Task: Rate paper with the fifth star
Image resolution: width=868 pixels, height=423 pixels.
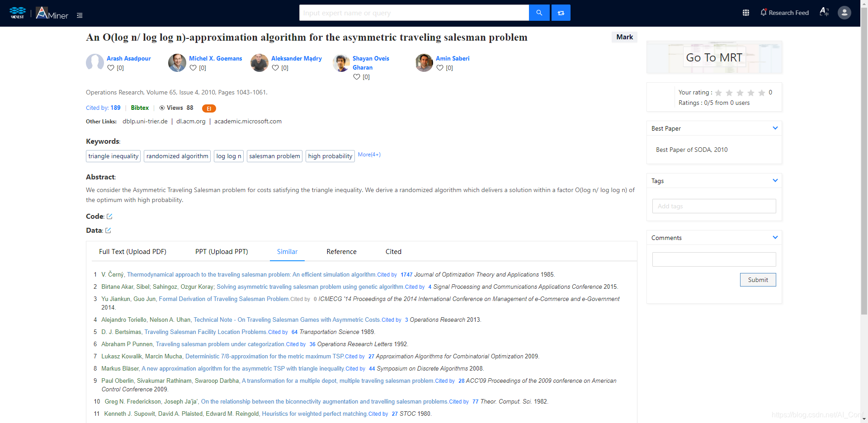Action: (x=762, y=93)
